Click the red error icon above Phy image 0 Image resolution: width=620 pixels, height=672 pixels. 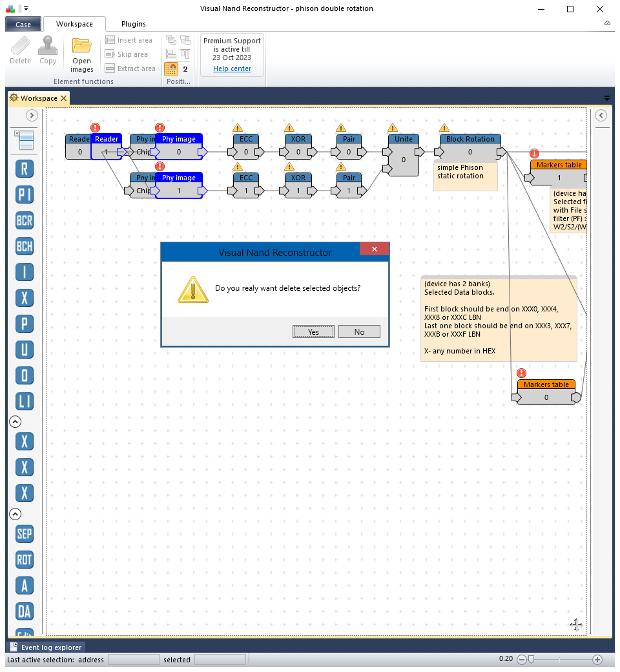coord(160,127)
